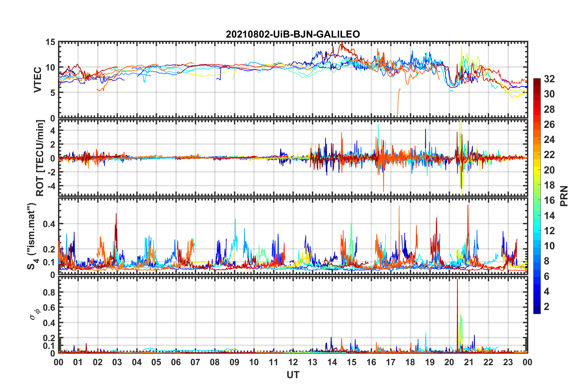
Task: Click the x-axis tick label 20
Action: pyautogui.click(x=449, y=362)
